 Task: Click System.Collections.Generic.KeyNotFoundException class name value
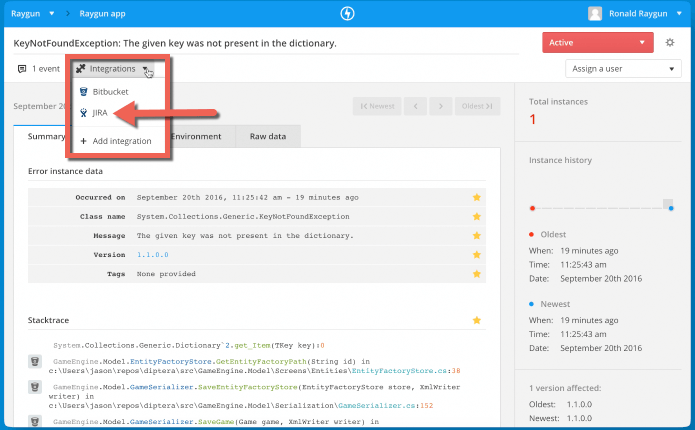243,217
